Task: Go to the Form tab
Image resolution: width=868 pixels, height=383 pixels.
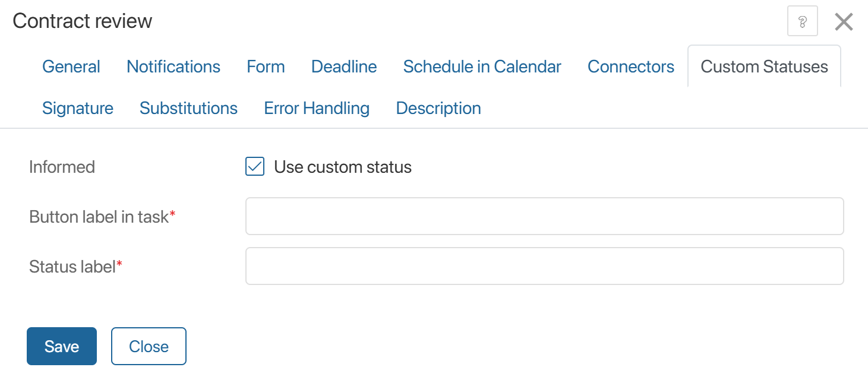Action: click(266, 67)
